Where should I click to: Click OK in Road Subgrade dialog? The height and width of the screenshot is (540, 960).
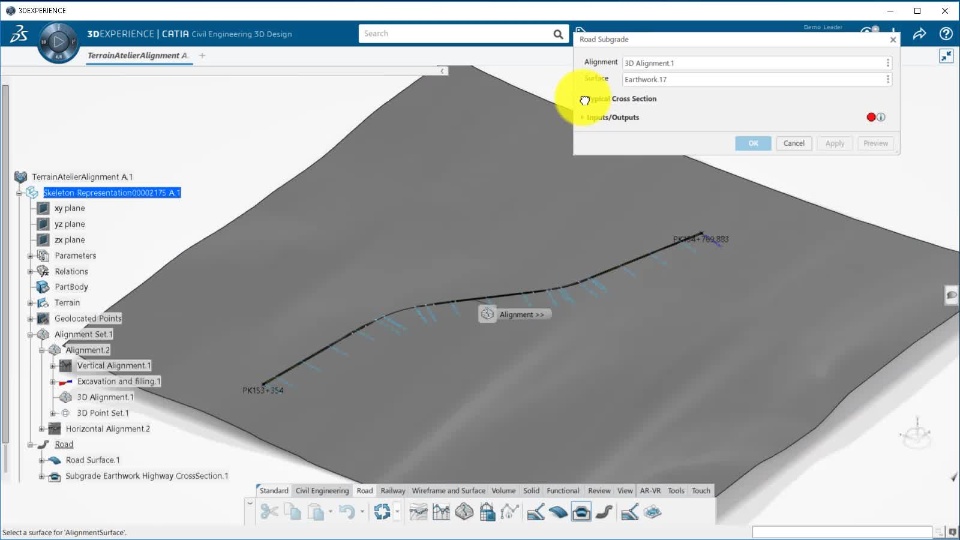point(753,143)
